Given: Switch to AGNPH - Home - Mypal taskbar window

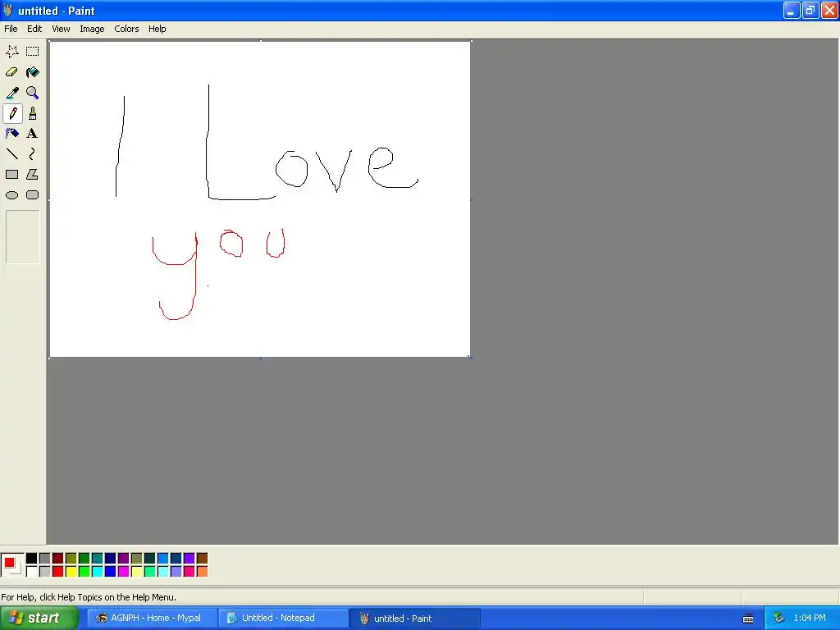Looking at the screenshot, I should pos(152,619).
